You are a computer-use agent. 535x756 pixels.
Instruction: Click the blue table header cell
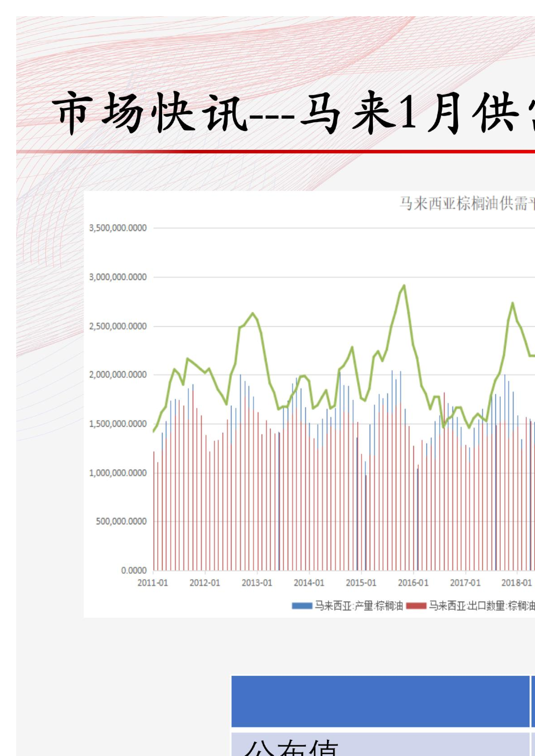point(380,701)
